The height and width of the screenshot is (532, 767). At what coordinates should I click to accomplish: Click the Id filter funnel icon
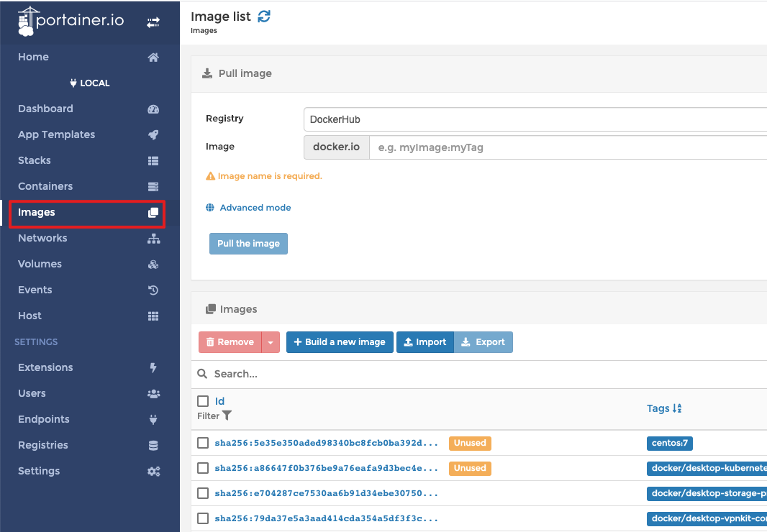pyautogui.click(x=227, y=416)
